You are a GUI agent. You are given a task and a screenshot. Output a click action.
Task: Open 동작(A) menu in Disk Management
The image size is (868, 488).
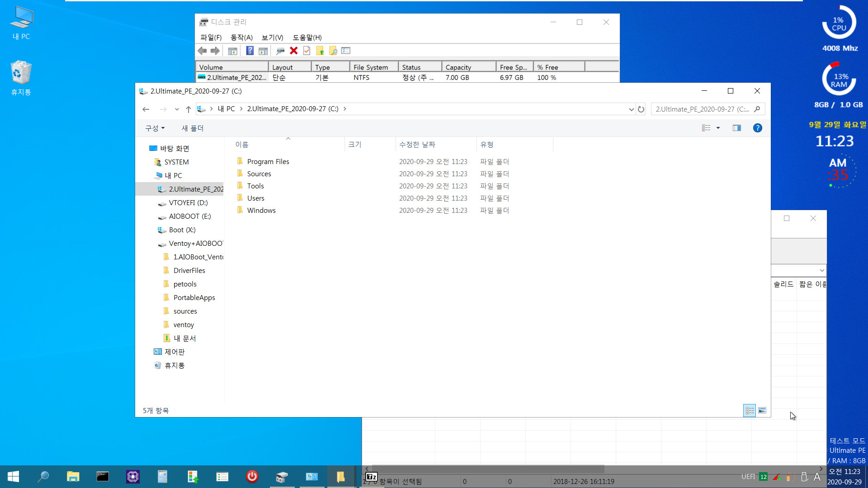[241, 38]
